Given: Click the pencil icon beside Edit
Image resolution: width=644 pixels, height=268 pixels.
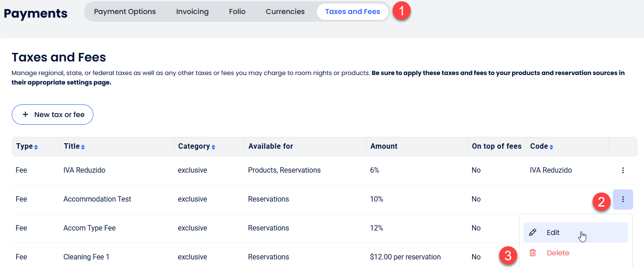Looking at the screenshot, I should [x=533, y=233].
